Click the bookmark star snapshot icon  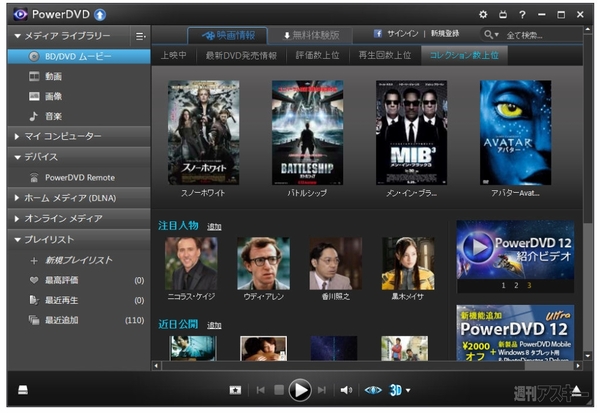click(235, 390)
